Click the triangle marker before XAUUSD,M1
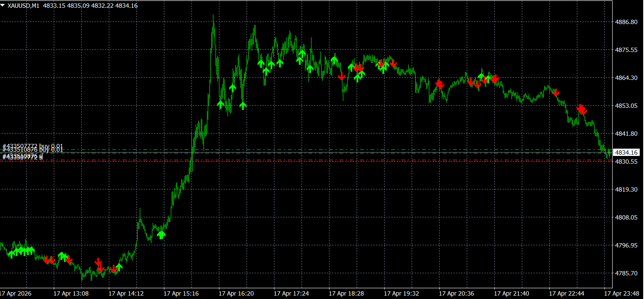The height and width of the screenshot is (299, 644). click(3, 6)
